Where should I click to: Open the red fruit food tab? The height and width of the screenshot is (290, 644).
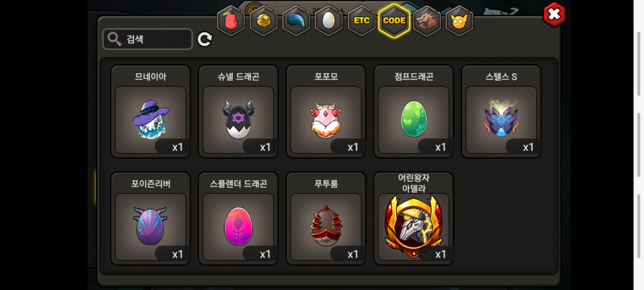[231, 21]
